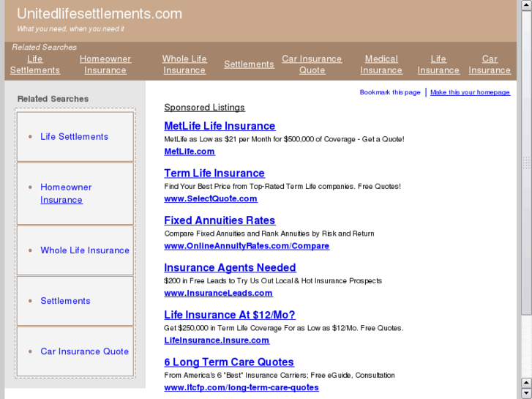Open Whole Life Insurance top bar link
The image size is (532, 399).
(184, 64)
